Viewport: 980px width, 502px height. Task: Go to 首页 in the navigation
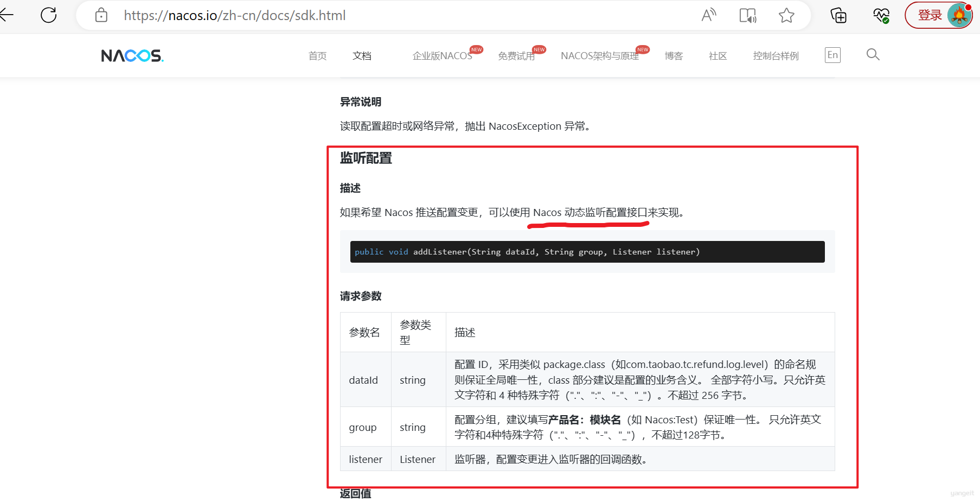pos(318,56)
